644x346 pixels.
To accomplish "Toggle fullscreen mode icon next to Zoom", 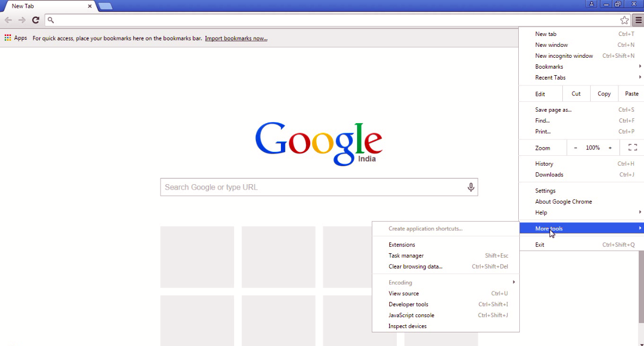I will click(633, 148).
